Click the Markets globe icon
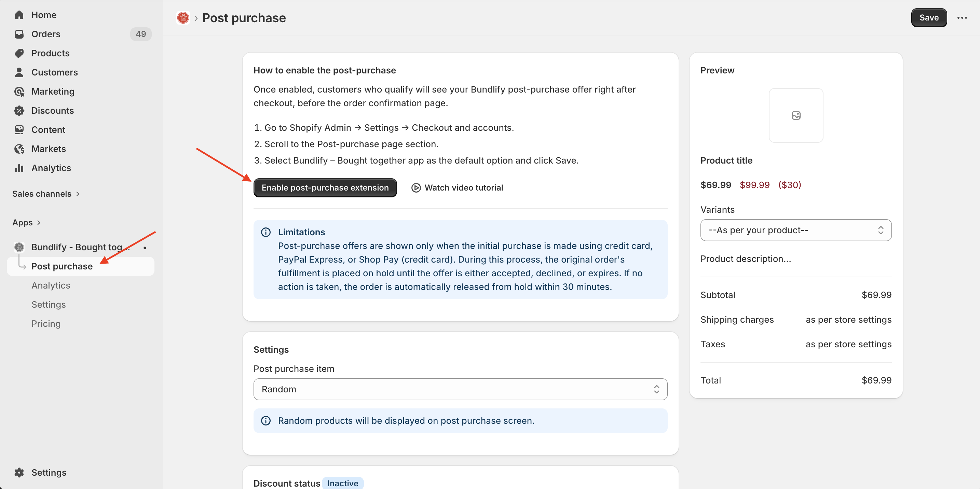The width and height of the screenshot is (980, 489). click(19, 149)
